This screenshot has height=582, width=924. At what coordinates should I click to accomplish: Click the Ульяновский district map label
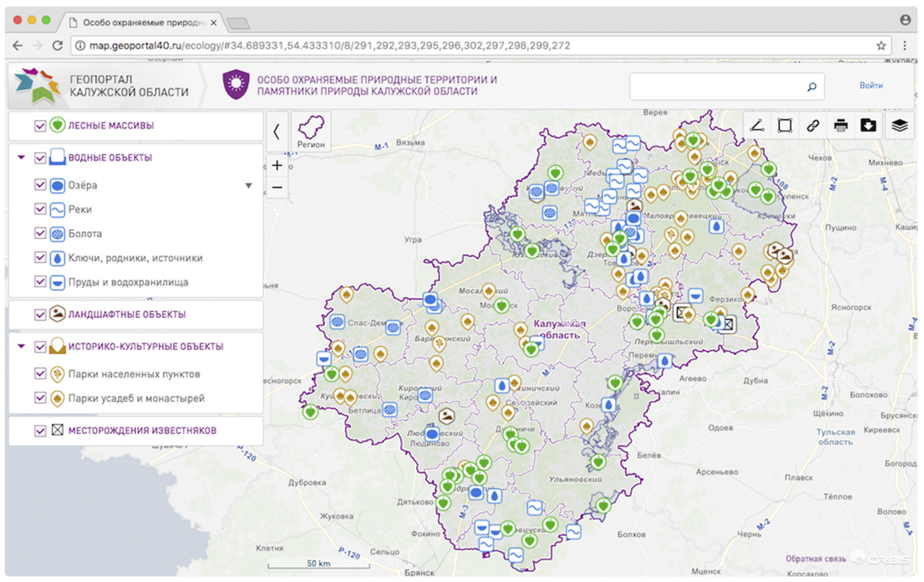pos(575,479)
